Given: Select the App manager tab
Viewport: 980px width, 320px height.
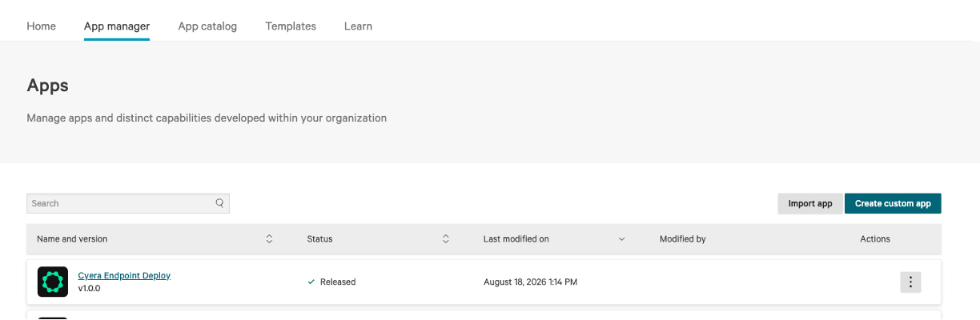Looking at the screenshot, I should click(117, 26).
